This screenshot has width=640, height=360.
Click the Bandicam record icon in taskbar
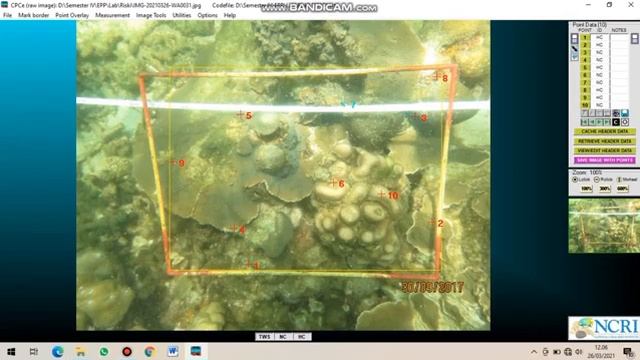(x=127, y=351)
